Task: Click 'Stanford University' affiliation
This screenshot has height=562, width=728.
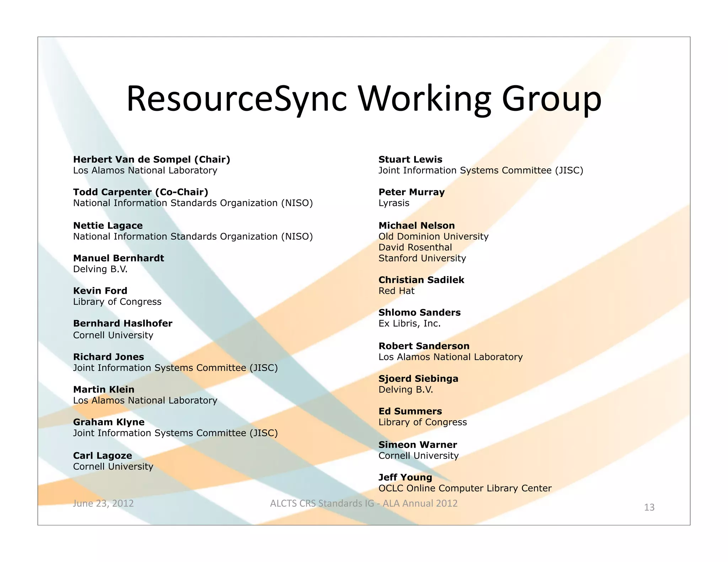Action: pos(422,258)
